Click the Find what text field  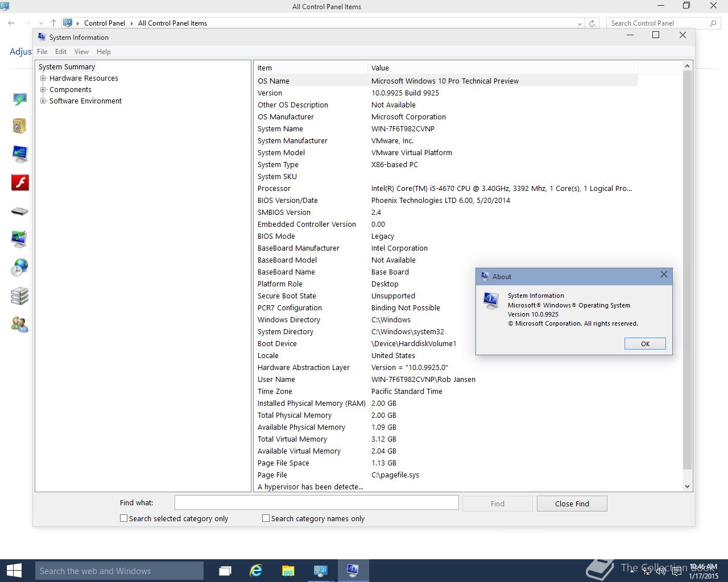tap(317, 502)
